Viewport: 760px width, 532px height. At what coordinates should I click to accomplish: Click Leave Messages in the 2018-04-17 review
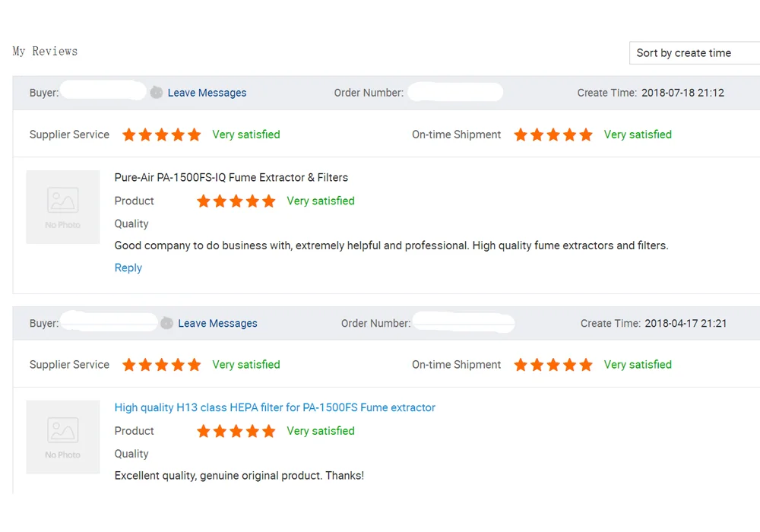pos(217,323)
